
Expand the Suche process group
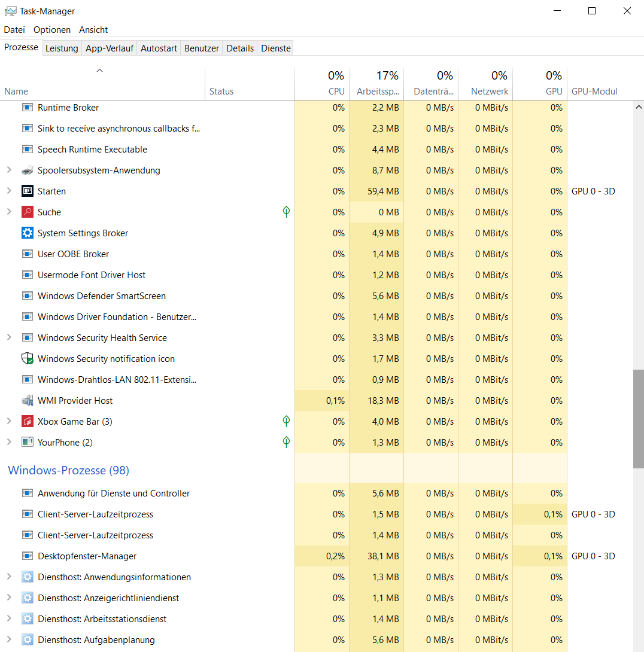[x=9, y=212]
